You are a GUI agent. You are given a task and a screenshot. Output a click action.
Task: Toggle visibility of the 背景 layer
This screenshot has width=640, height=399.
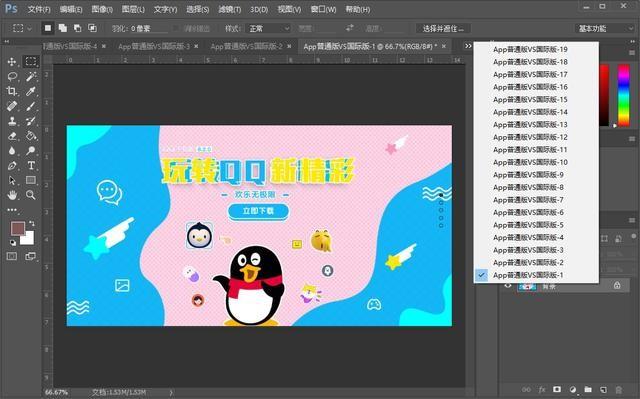(508, 286)
